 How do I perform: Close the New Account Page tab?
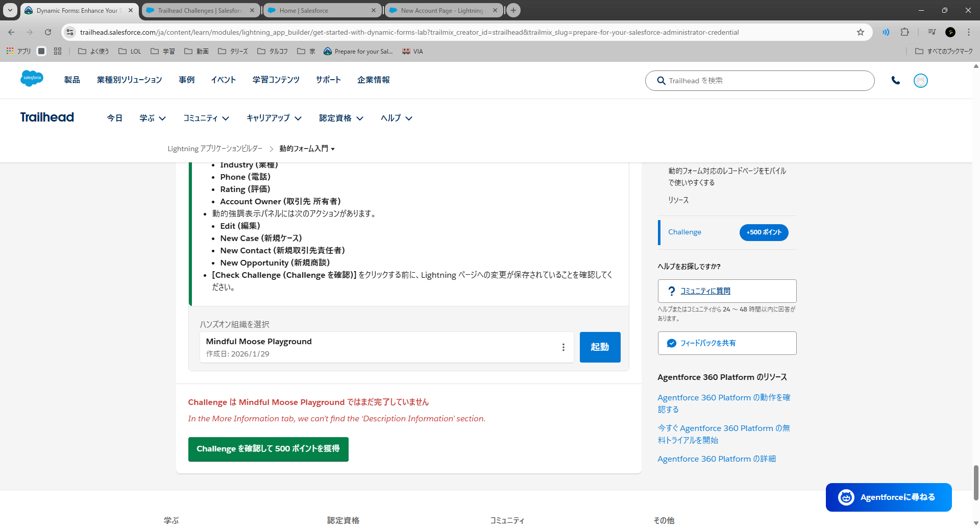tap(495, 10)
